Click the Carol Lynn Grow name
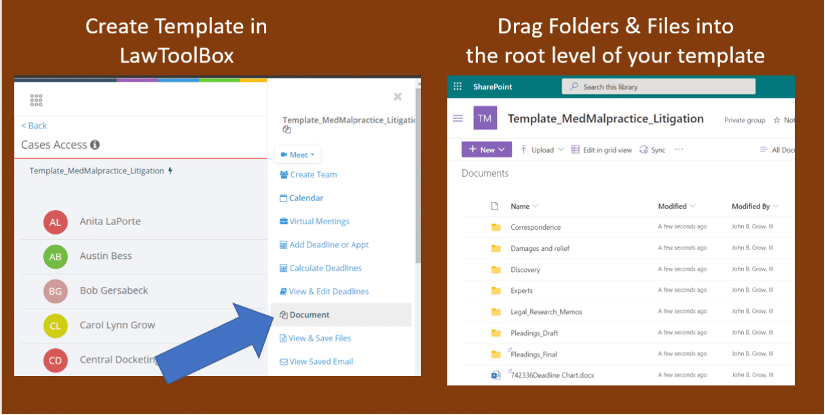The height and width of the screenshot is (415, 825). (117, 325)
